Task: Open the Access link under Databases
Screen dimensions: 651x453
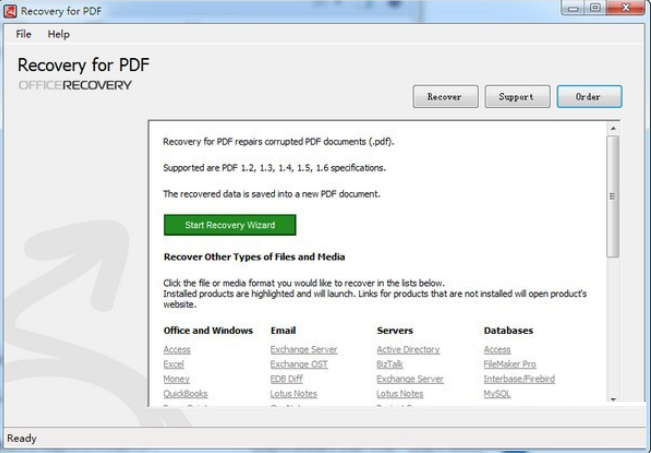Action: pos(497,350)
